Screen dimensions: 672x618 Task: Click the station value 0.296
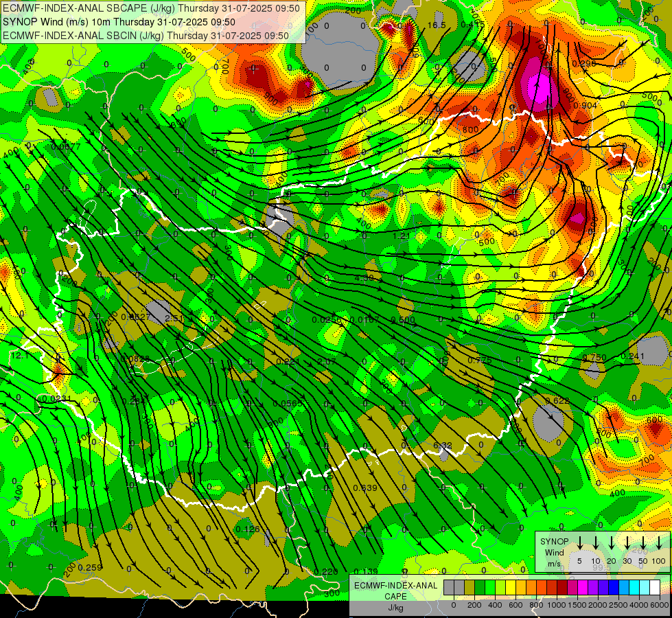pyautogui.click(x=583, y=63)
